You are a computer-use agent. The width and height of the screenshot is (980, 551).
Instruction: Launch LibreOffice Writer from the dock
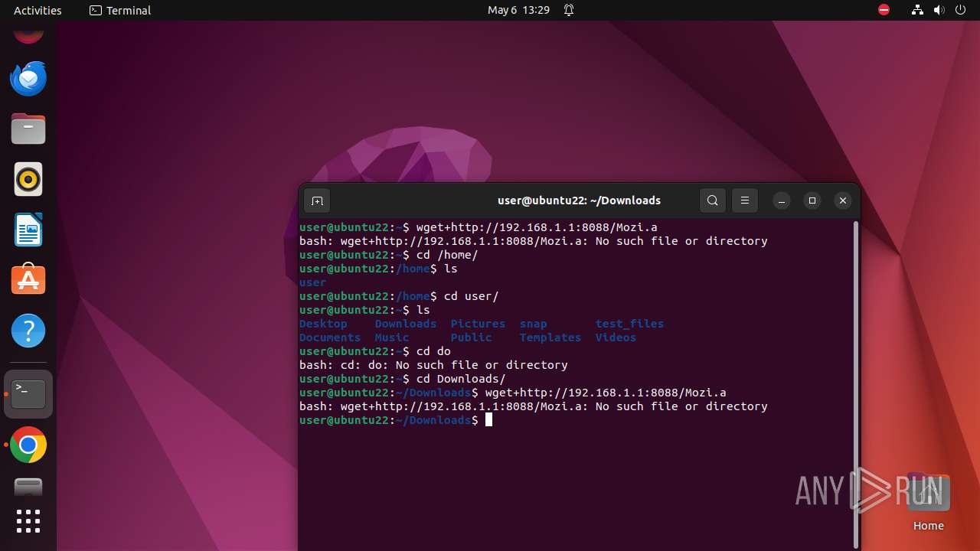(28, 230)
